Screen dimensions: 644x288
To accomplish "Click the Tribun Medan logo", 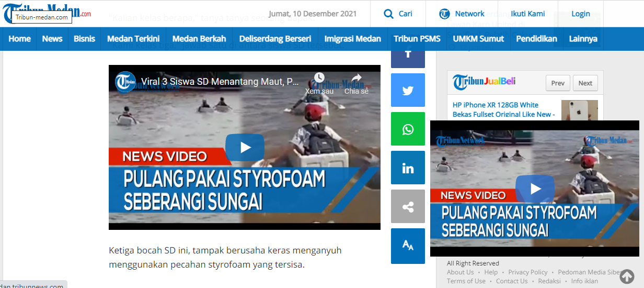I will click(42, 13).
